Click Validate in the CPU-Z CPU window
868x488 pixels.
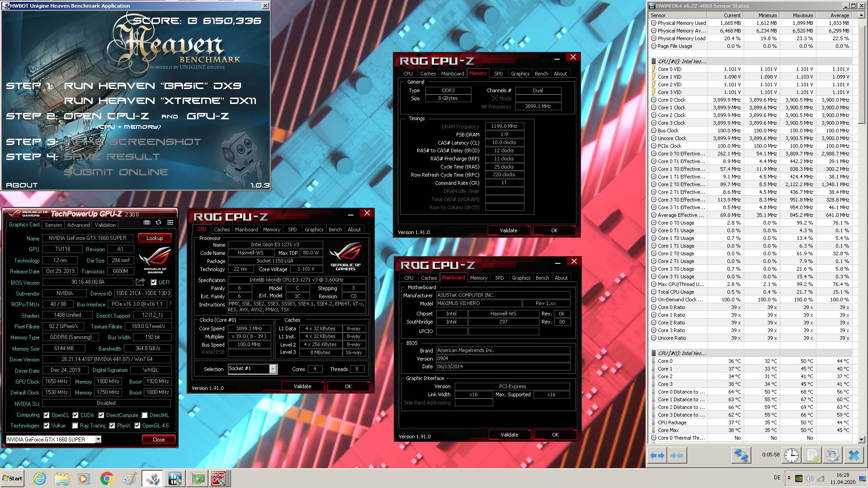[302, 386]
